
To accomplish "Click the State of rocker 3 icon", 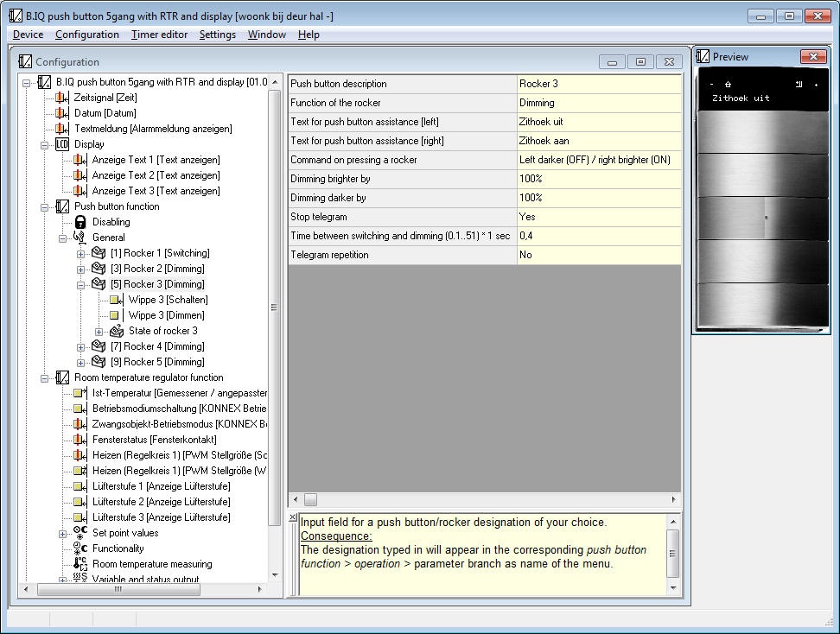I will [116, 331].
